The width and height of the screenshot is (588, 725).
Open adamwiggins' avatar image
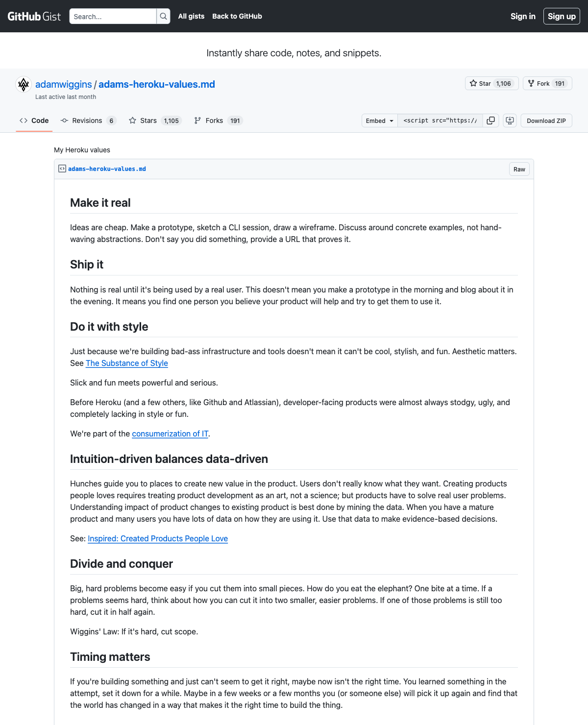coord(23,84)
